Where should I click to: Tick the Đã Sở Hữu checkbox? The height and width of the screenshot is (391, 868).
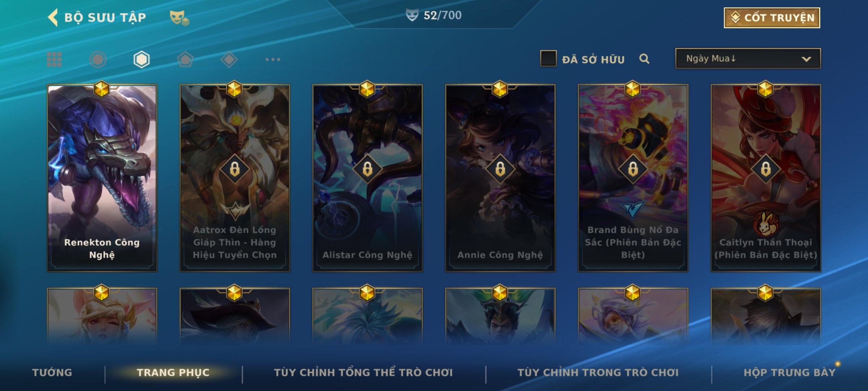[x=548, y=59]
